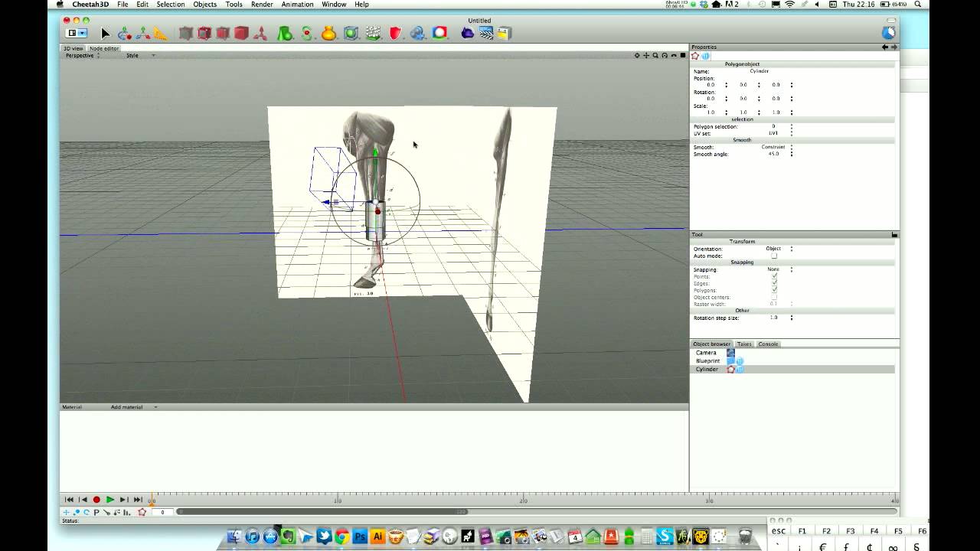
Task: Open the Material menu in material panel
Action: click(72, 407)
